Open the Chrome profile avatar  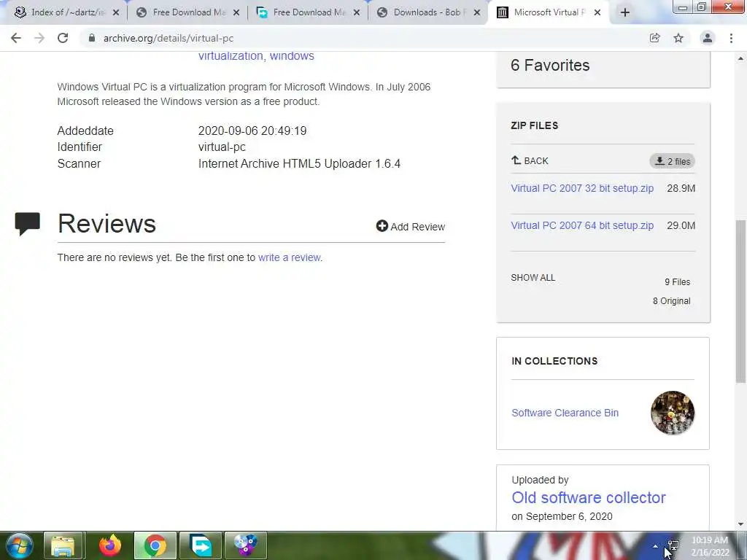(x=708, y=38)
